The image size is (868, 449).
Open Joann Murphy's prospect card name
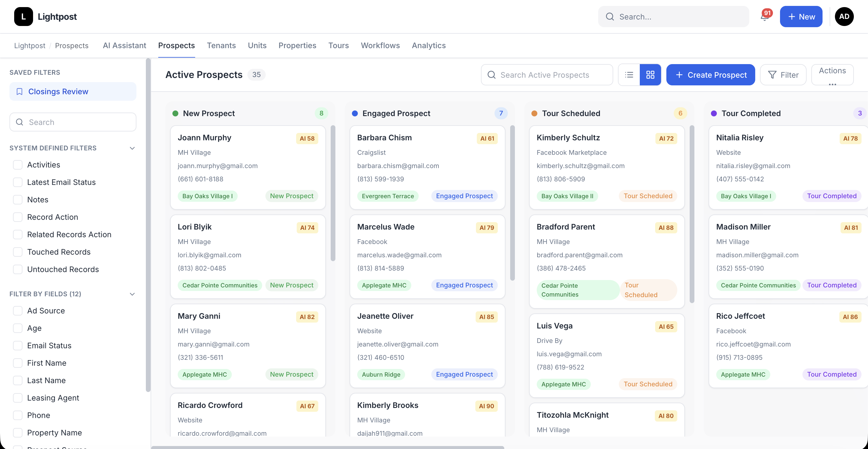205,138
